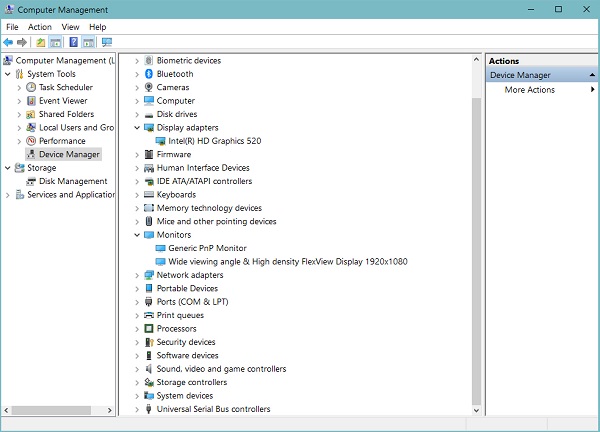Click the Up one level folder icon

point(40,43)
